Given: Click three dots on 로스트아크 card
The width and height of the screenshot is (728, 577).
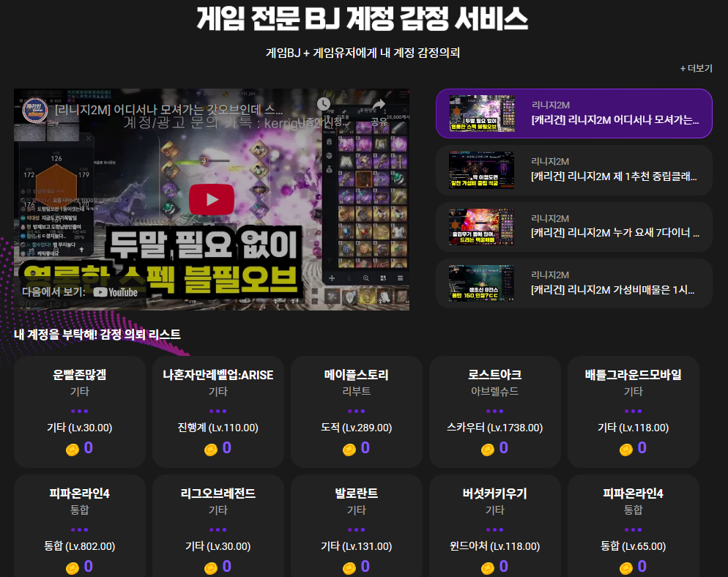Looking at the screenshot, I should (x=494, y=411).
